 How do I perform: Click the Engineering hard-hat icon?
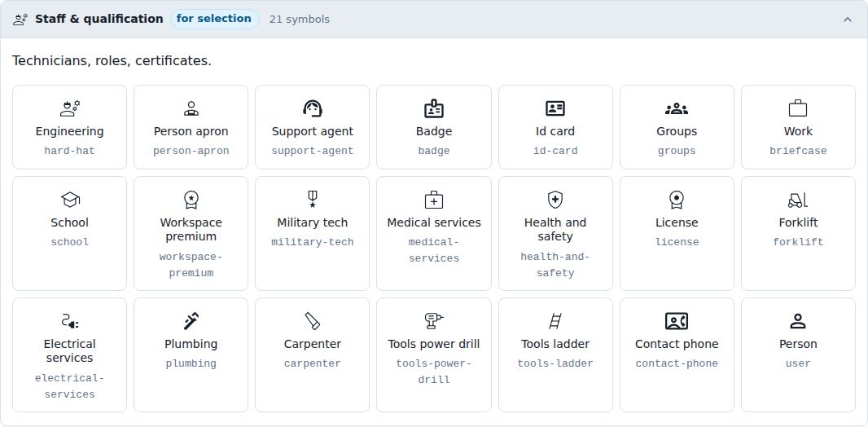click(x=70, y=108)
